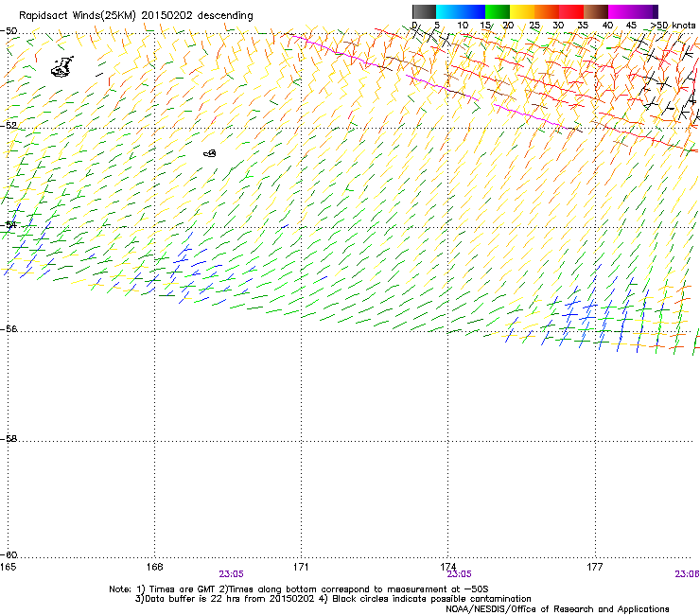This screenshot has width=700, height=615.
Task: Click the Rapidscat Winds(25KM) 20150202 descending title
Action: pos(135,16)
